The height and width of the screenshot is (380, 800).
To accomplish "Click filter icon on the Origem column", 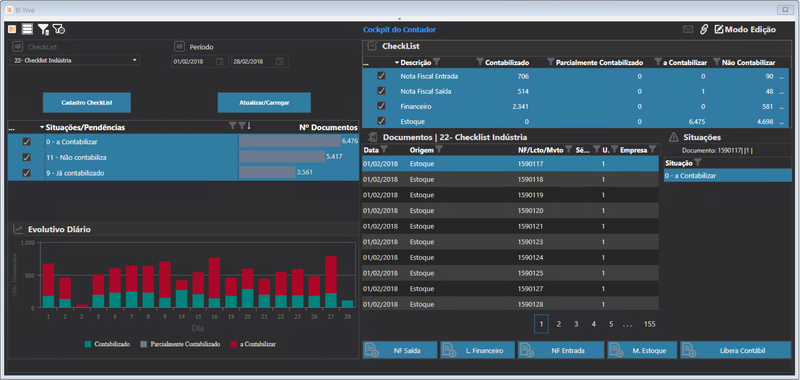I will point(439,149).
